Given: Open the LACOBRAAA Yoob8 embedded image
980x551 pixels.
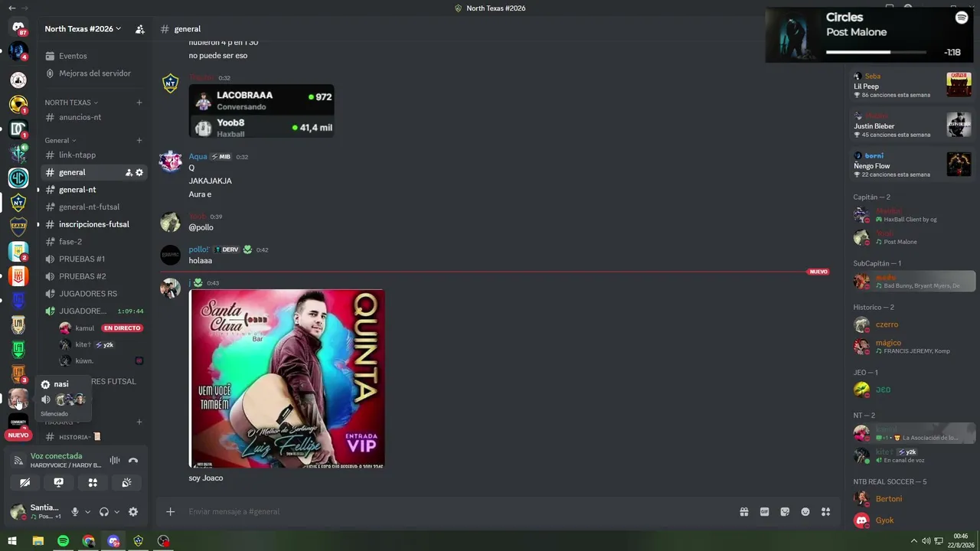Looking at the screenshot, I should tap(261, 111).
